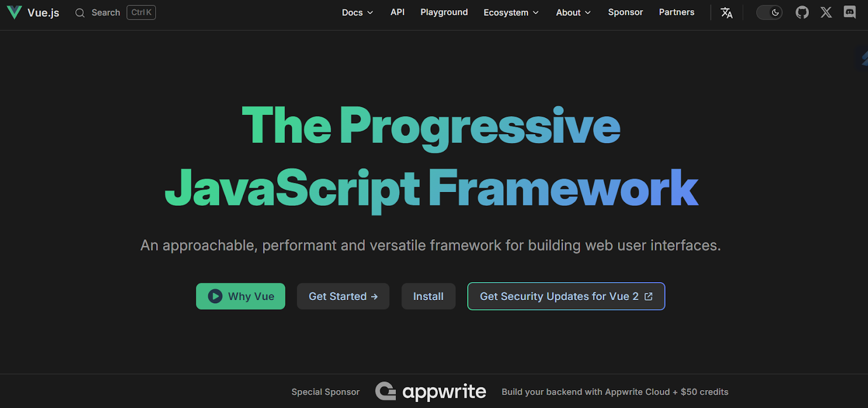
Task: Open the API nav link
Action: 398,12
